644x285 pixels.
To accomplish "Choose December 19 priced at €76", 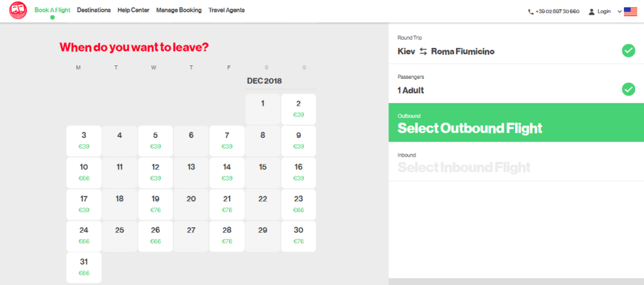I will [x=155, y=204].
